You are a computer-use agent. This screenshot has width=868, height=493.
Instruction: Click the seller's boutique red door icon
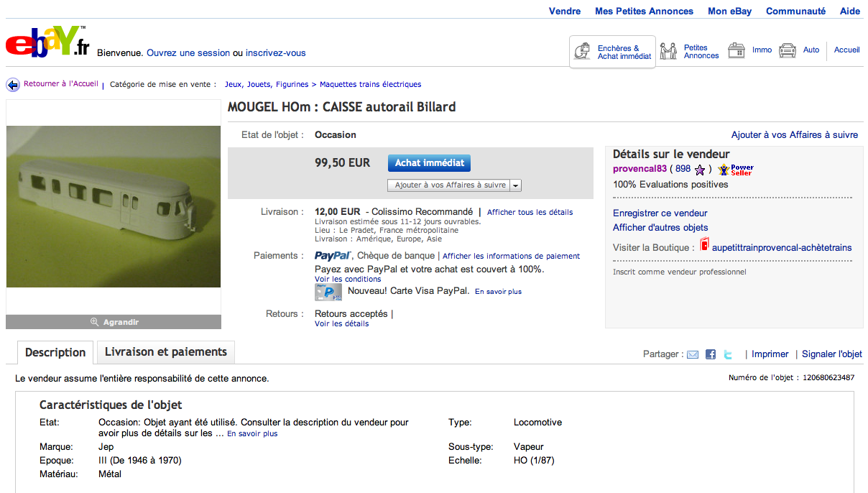coord(704,246)
